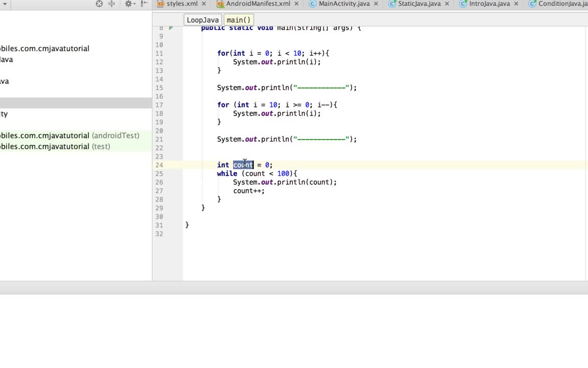Click the first for keyword on line 11
This screenshot has width=588, height=368.
tap(223, 53)
